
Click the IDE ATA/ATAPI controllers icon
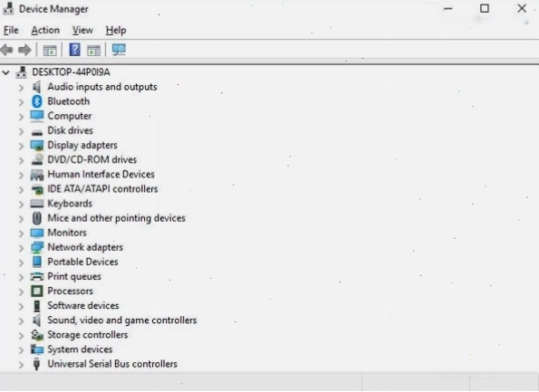(x=37, y=189)
